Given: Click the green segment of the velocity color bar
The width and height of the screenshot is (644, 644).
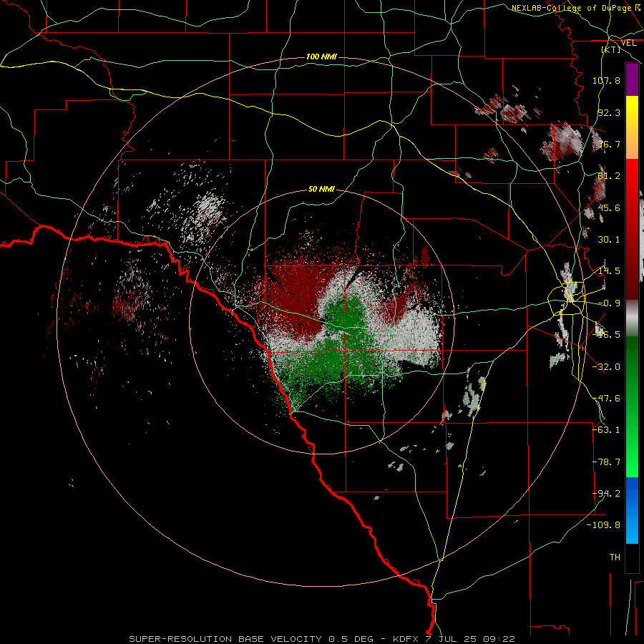Looking at the screenshot, I should coord(632,406).
